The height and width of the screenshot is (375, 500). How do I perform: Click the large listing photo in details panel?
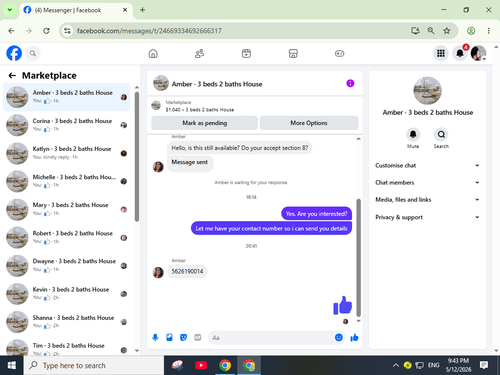click(x=427, y=91)
